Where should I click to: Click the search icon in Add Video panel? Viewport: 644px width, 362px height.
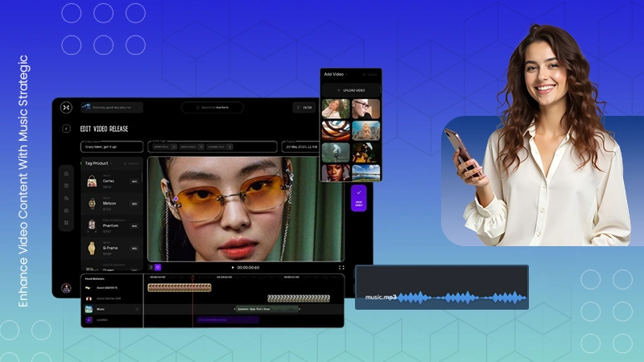[364, 75]
